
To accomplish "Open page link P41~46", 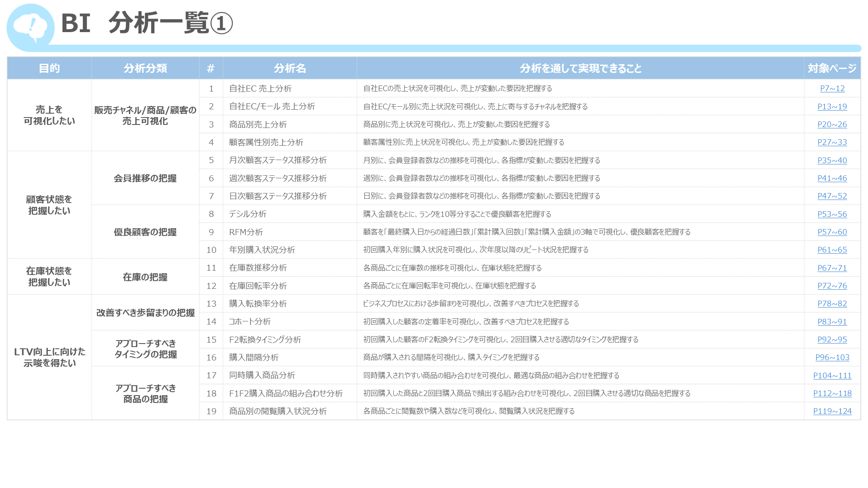I will click(832, 178).
